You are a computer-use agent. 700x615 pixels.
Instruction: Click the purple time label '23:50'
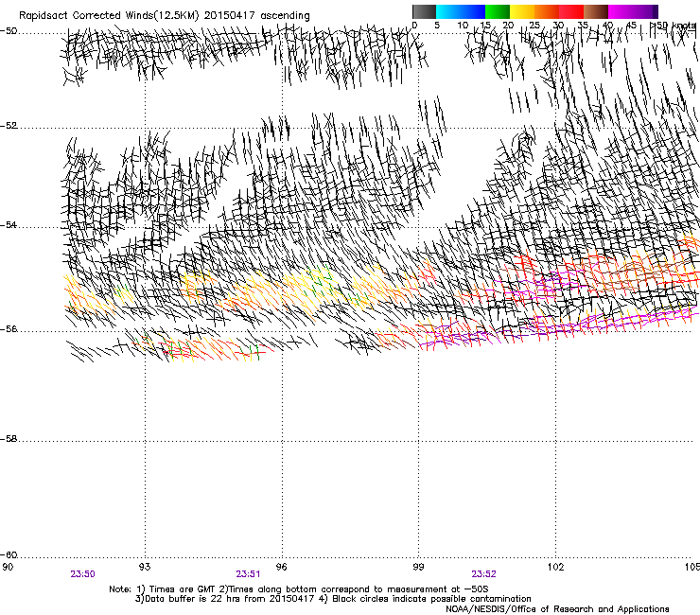pos(82,574)
